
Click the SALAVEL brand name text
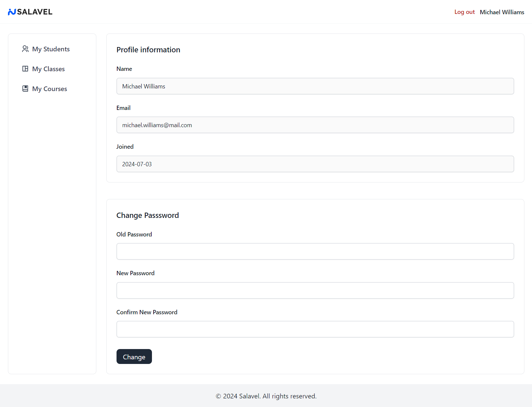click(35, 12)
